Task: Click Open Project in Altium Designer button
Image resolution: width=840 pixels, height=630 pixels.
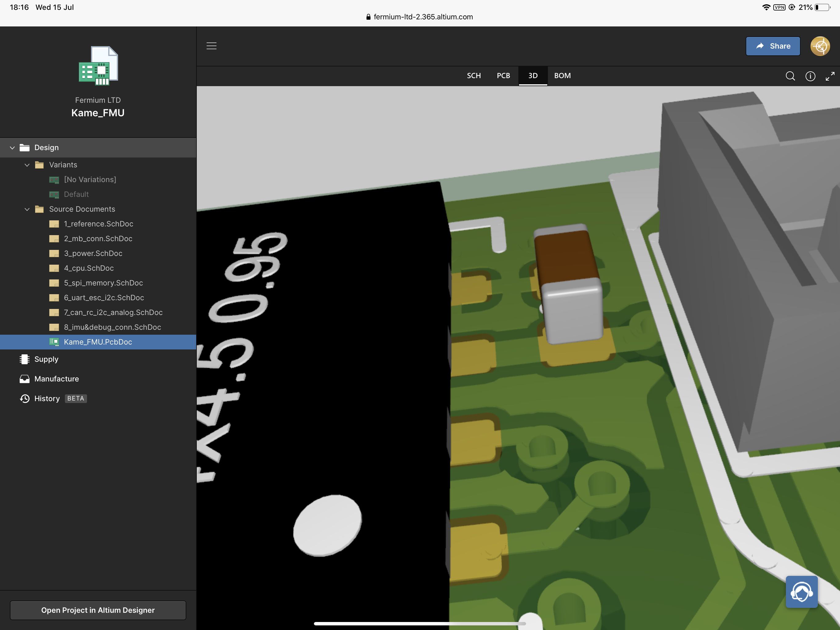Action: coord(97,609)
